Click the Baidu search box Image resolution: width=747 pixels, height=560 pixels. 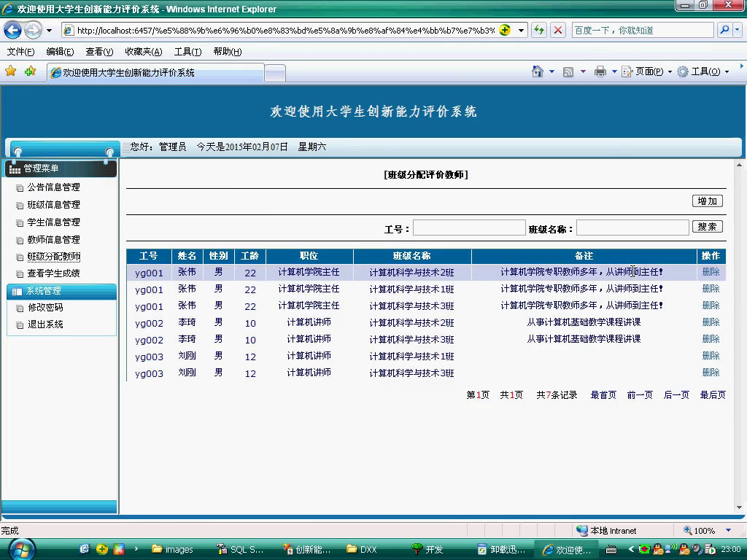click(x=642, y=31)
